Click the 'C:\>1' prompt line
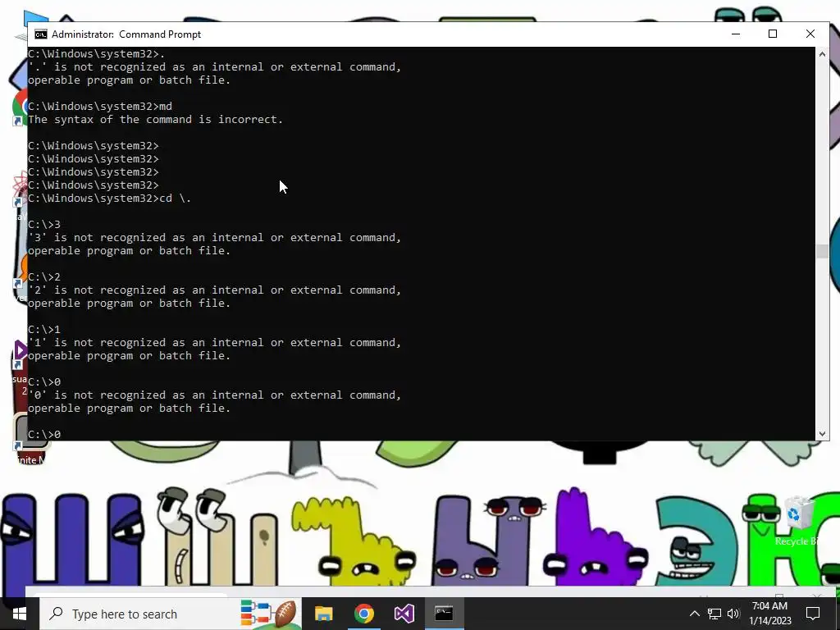Screen dimensions: 840x630 (x=44, y=330)
